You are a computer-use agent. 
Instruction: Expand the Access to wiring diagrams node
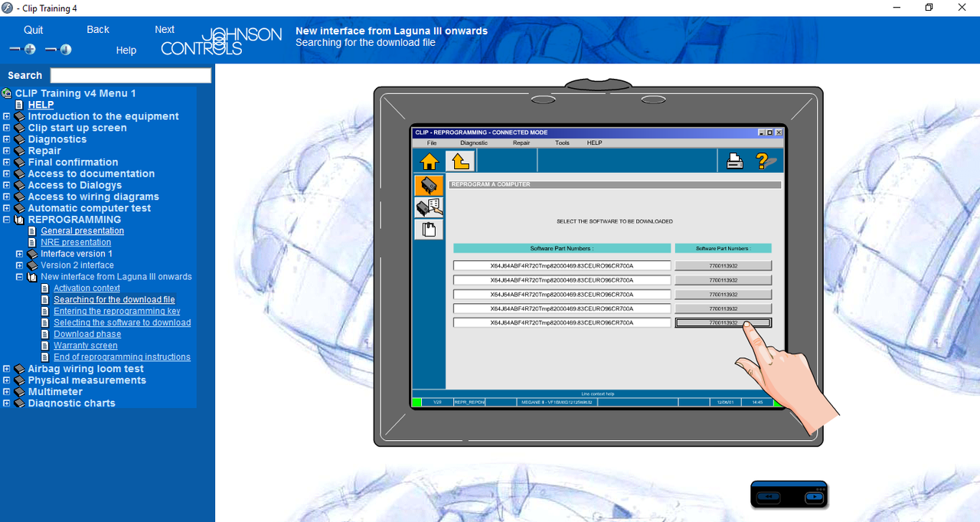[7, 197]
